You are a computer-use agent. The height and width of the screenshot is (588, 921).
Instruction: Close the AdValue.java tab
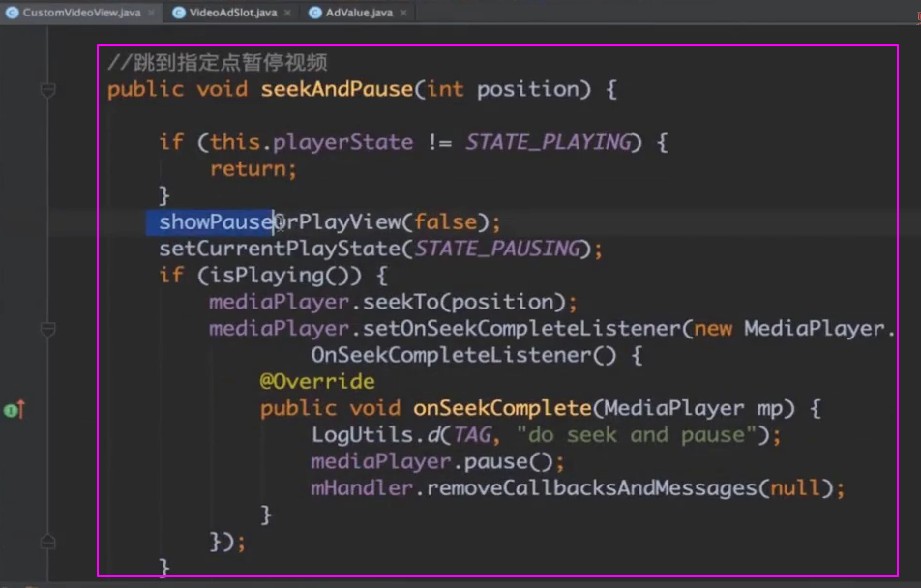(x=402, y=13)
